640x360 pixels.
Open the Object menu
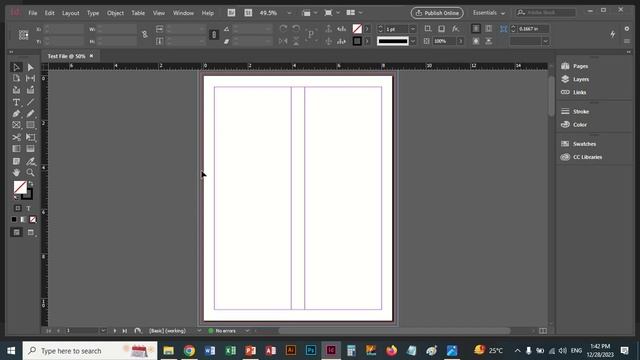pos(115,13)
